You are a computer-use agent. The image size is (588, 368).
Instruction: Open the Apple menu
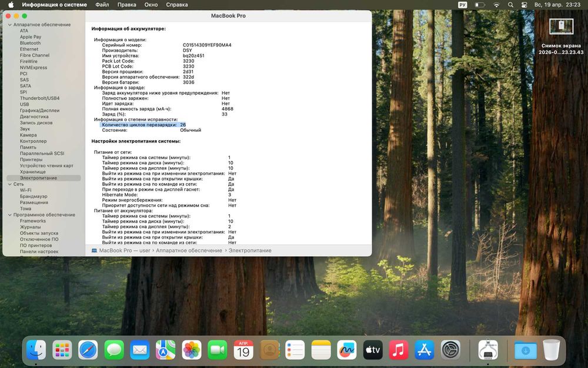tap(11, 5)
